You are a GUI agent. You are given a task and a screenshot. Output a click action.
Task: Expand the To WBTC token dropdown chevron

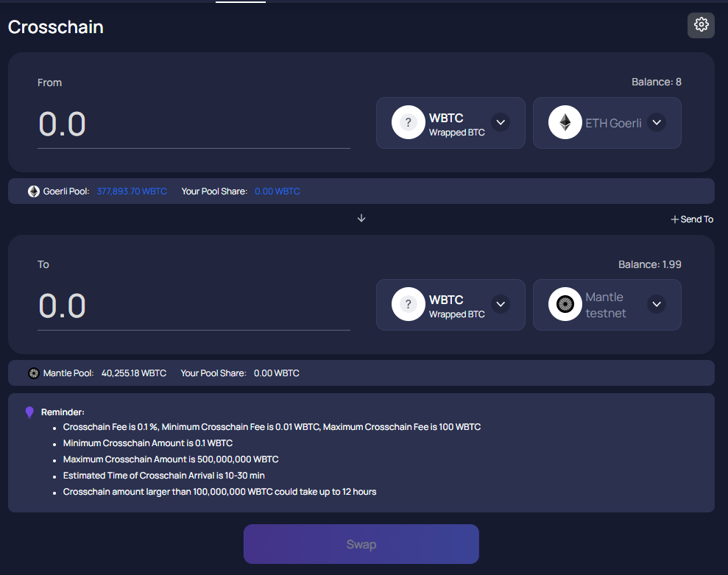point(501,304)
